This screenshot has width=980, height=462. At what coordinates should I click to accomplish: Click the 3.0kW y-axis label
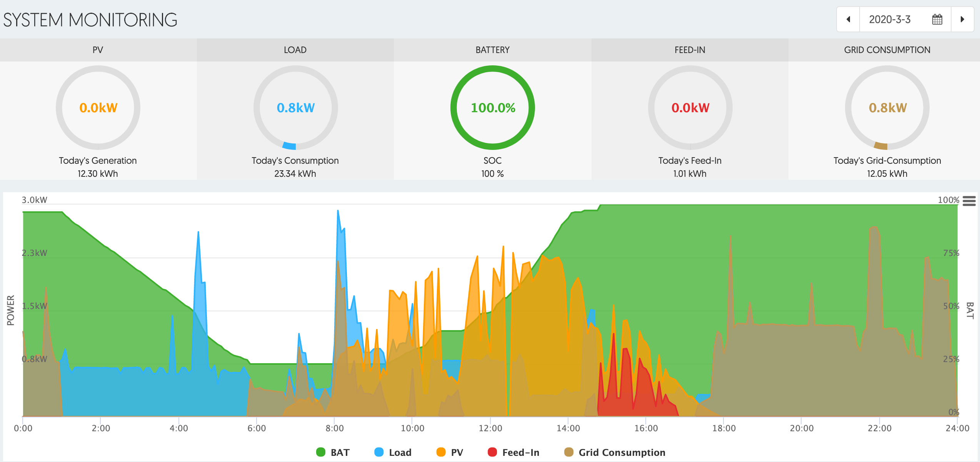(34, 200)
